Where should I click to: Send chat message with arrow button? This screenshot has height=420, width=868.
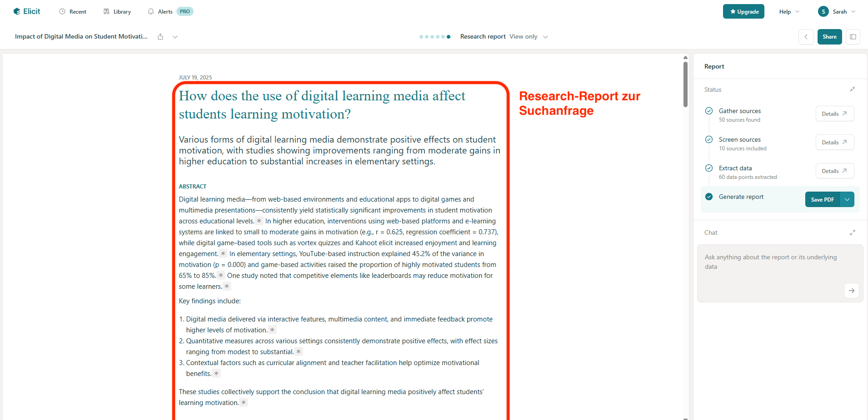[851, 291]
